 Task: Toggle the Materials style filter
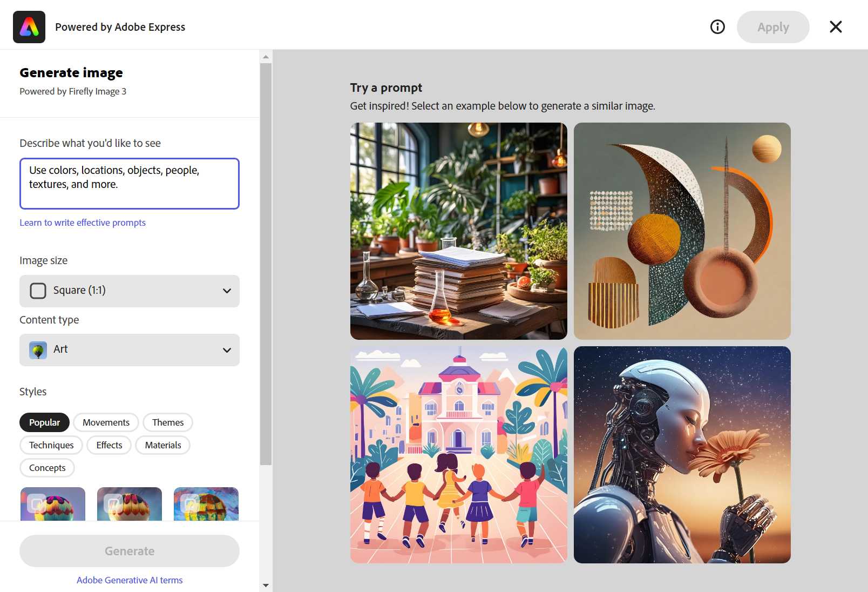162,445
